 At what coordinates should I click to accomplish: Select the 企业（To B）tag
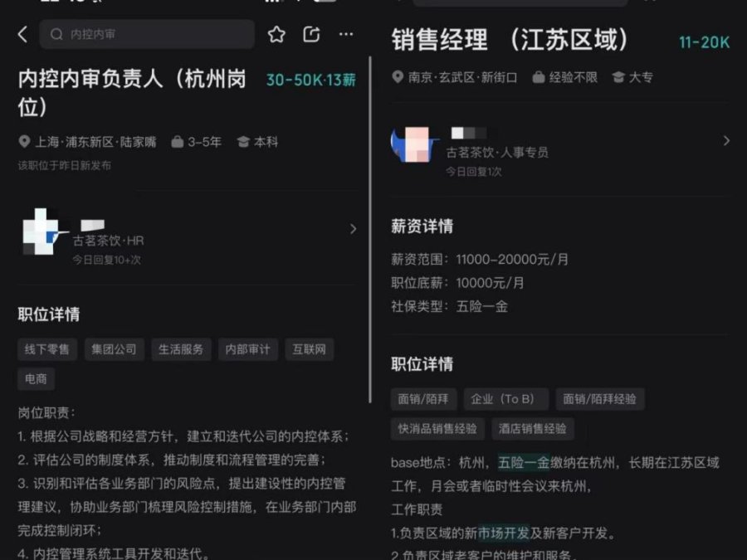[x=506, y=399]
